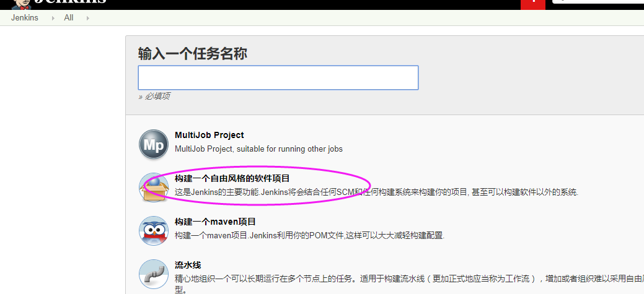Click the red notification badge in header
This screenshot has width=644, height=294.
[x=532, y=4]
